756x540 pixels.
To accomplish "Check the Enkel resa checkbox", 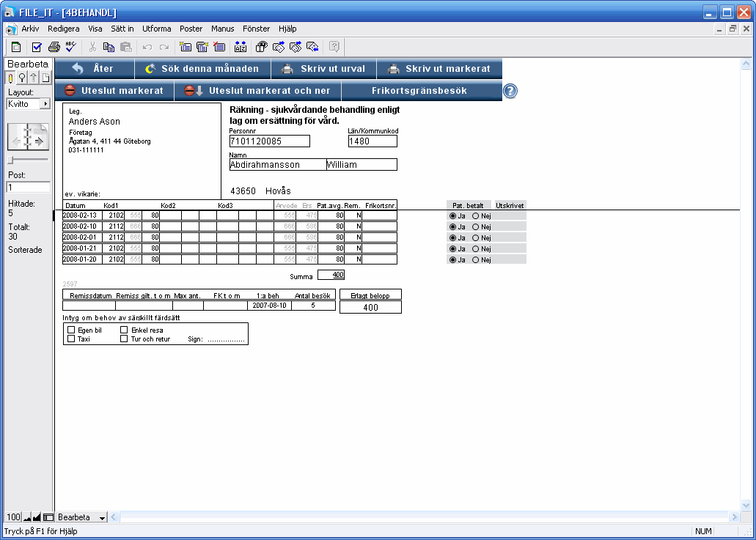I will 124,330.
